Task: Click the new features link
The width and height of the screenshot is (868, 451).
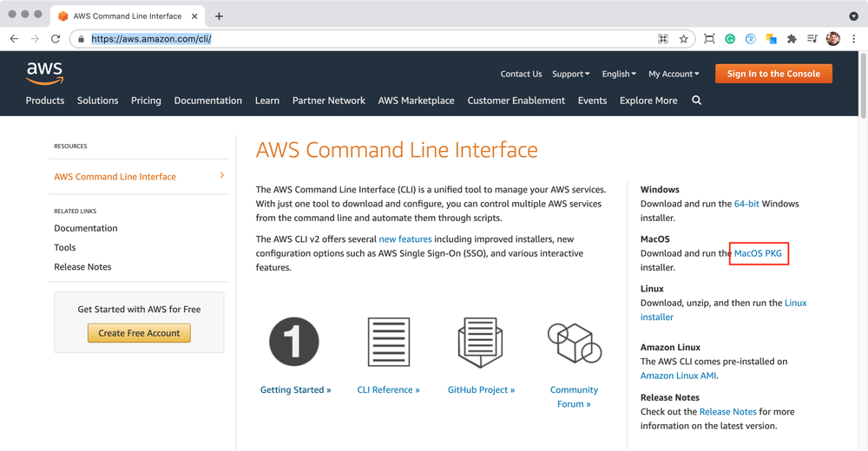Action: tap(405, 239)
